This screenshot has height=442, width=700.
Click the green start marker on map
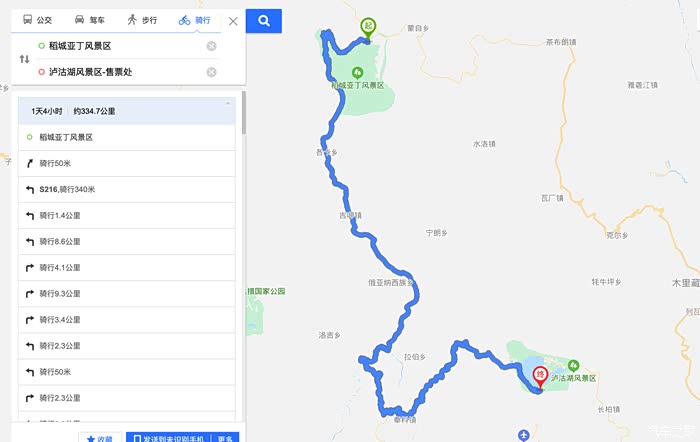[x=368, y=28]
